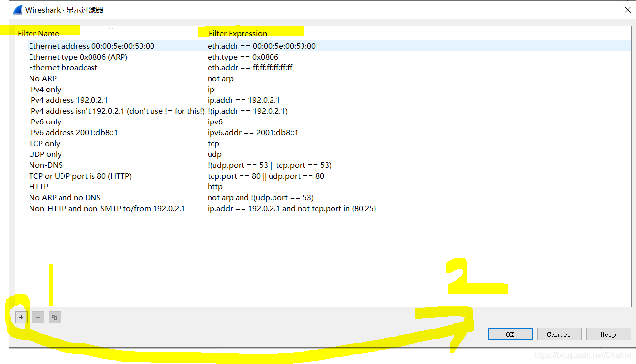Image resolution: width=636 pixels, height=364 pixels.
Task: Click the 'tcp' expression cell
Action: 213,143
